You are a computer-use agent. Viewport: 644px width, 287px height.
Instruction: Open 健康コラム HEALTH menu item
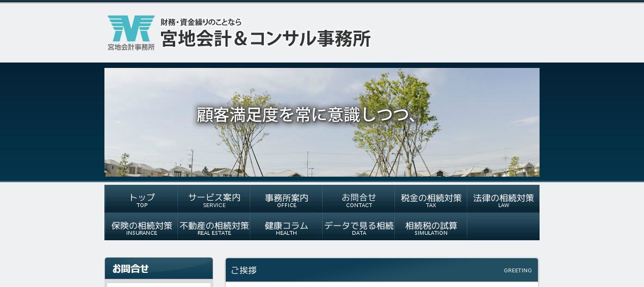286,226
